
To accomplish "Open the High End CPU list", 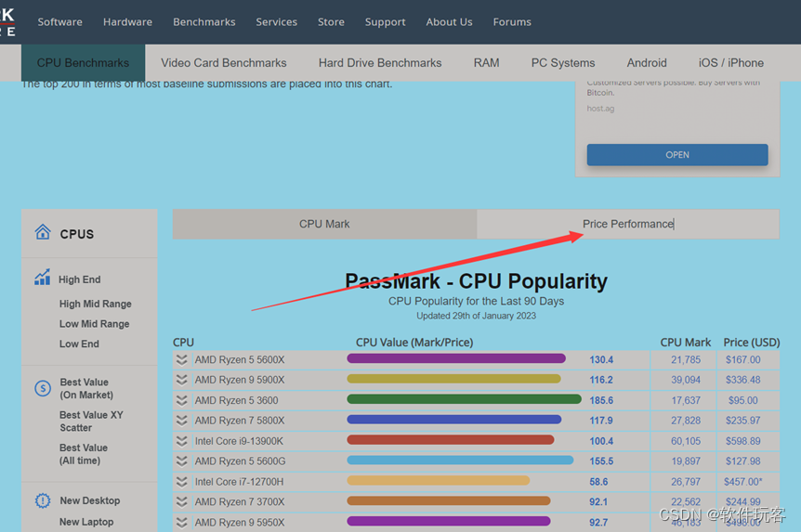I will 80,279.
